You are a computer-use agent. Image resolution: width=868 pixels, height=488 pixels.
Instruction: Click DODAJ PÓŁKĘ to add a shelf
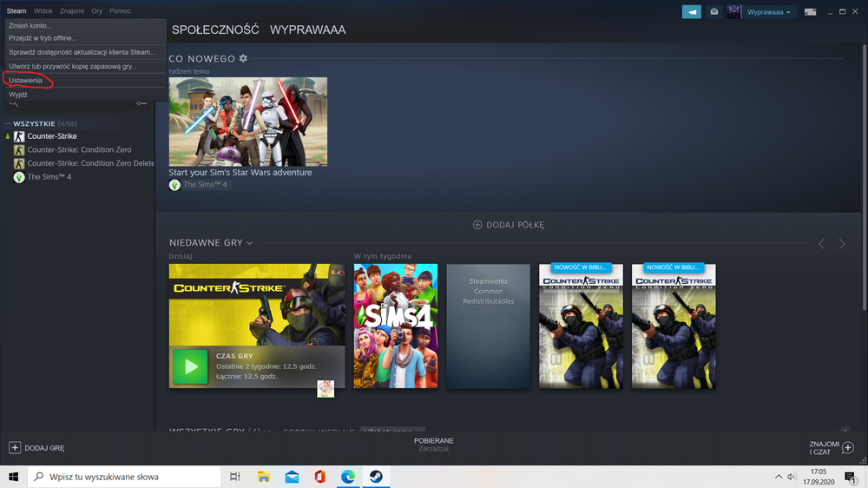[x=508, y=225]
